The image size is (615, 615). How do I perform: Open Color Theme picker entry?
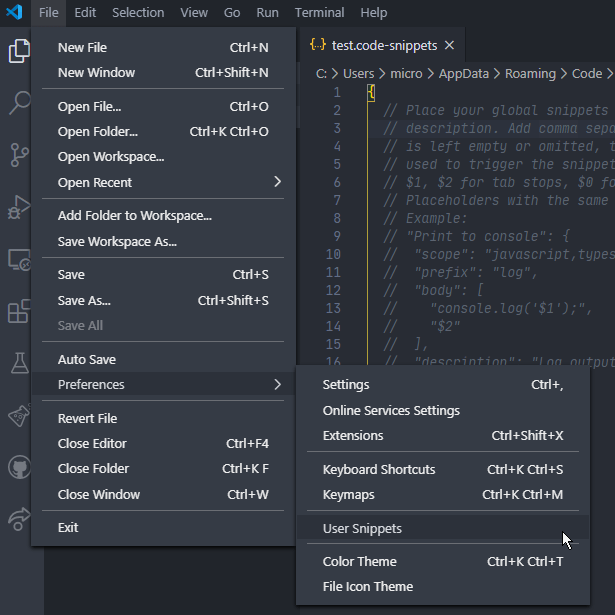[x=359, y=561]
